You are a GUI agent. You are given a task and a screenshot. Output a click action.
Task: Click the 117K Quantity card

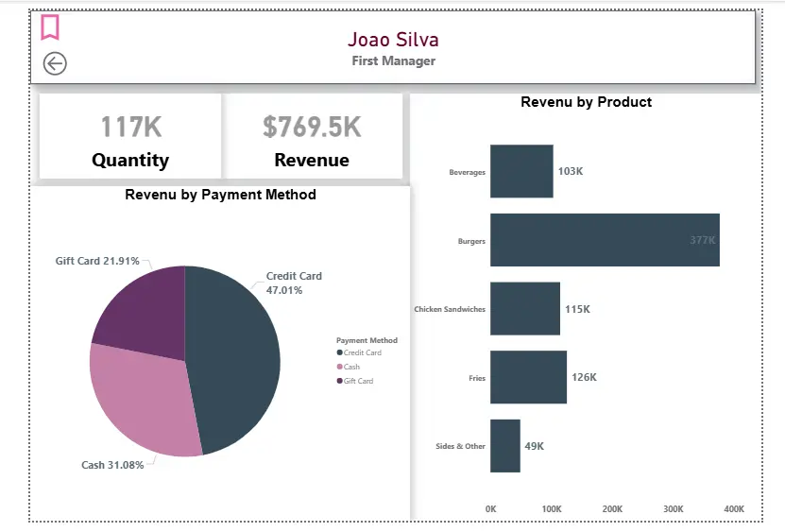tap(130, 136)
